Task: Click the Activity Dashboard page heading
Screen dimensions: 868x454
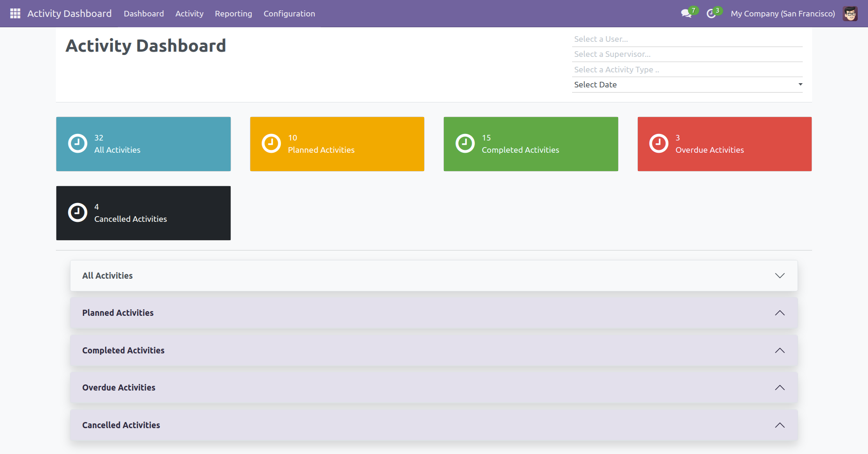Action: tap(146, 46)
